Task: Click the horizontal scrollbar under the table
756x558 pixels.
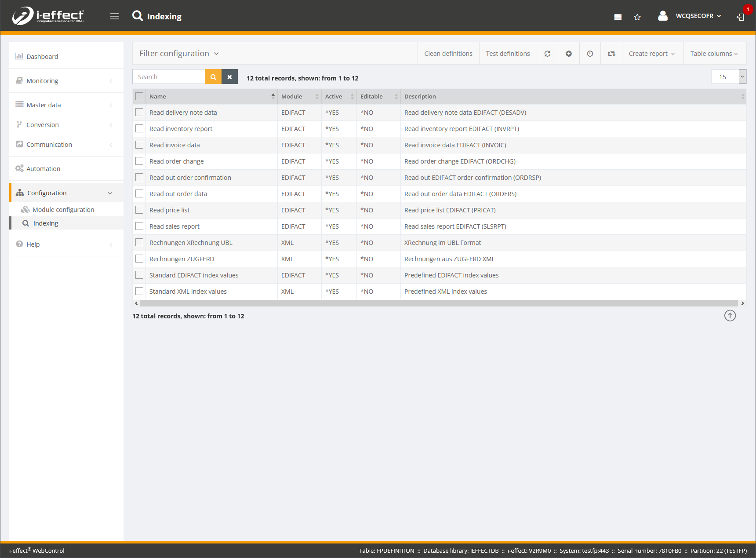Action: coord(439,303)
